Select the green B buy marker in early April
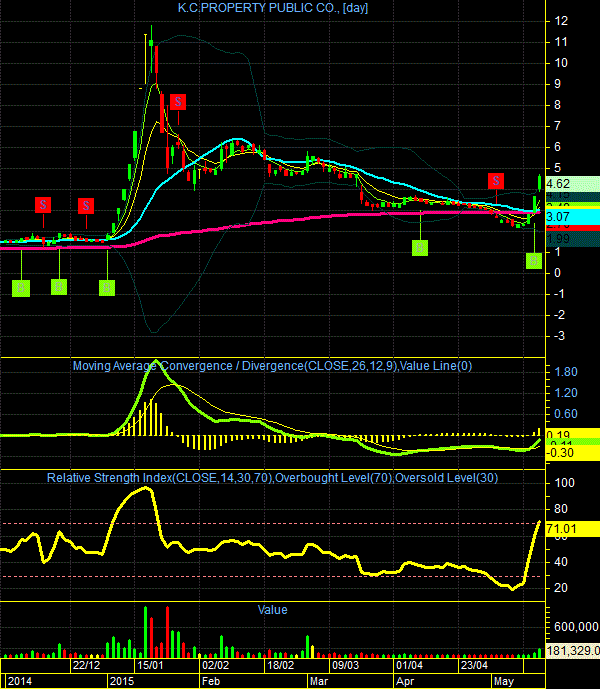The width and height of the screenshot is (600, 689). [x=420, y=248]
